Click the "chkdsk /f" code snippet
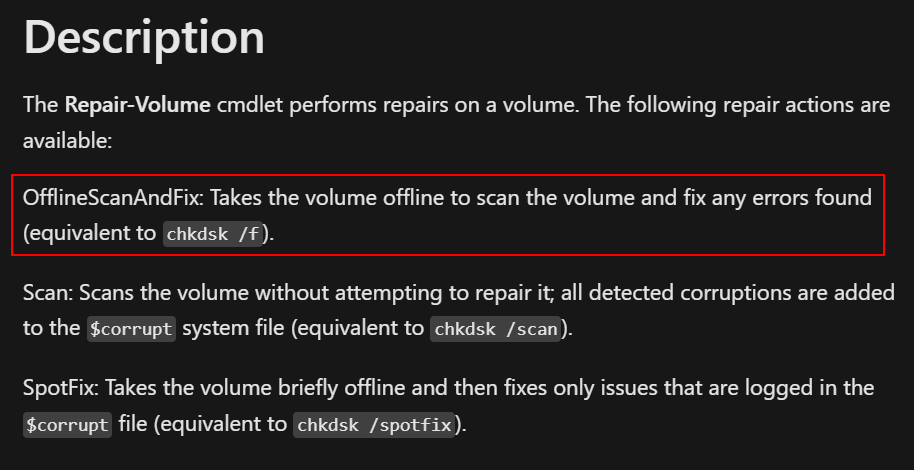 point(212,234)
